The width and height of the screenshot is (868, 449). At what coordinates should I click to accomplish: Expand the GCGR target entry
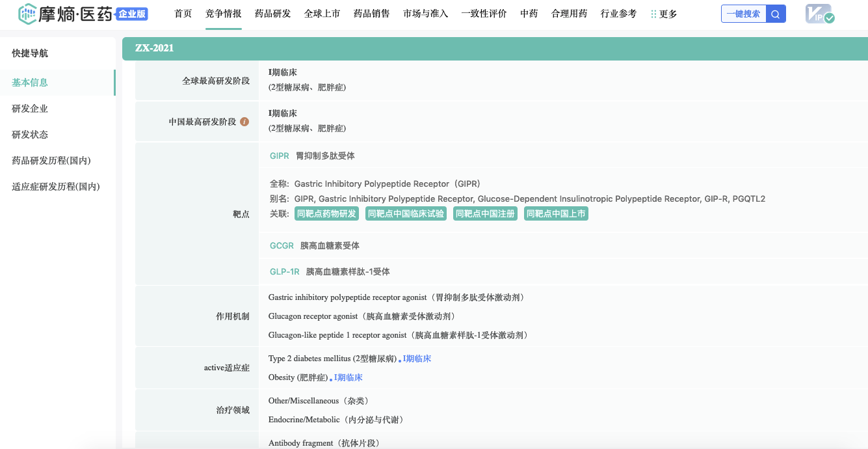[282, 246]
